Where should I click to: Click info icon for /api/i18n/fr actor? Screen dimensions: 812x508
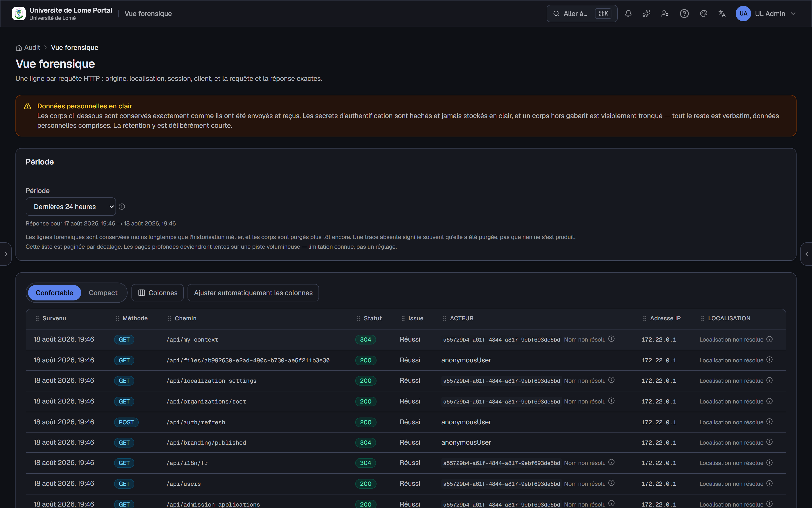(x=611, y=462)
